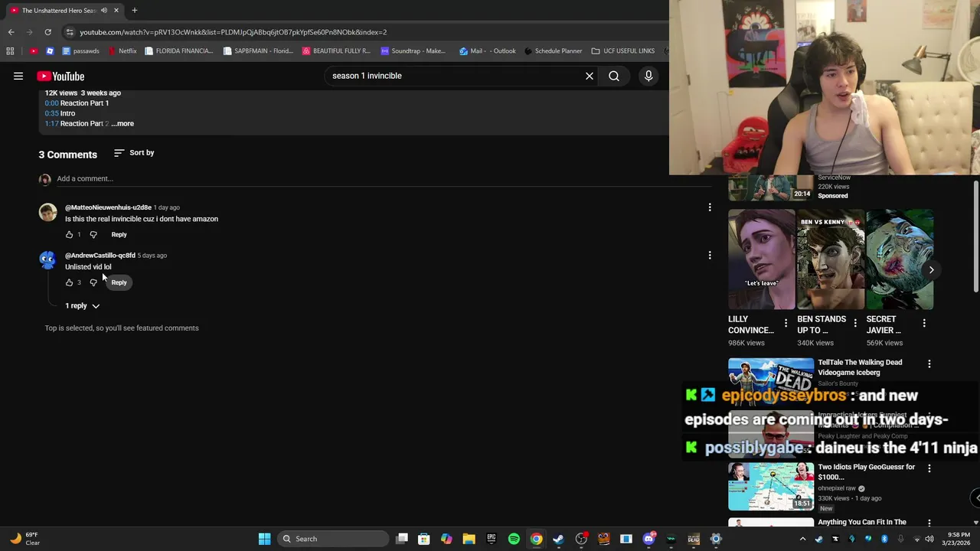Screen dimensions: 980x551
Task: Open @MatteoNieuwenhuis-u2d8e channel link
Action: pos(108,207)
